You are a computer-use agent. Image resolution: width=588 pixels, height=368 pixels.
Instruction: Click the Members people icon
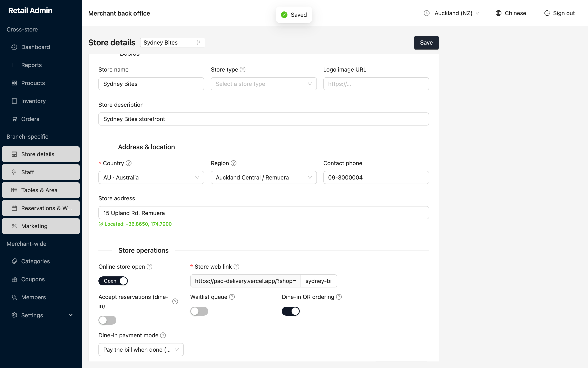(14, 297)
